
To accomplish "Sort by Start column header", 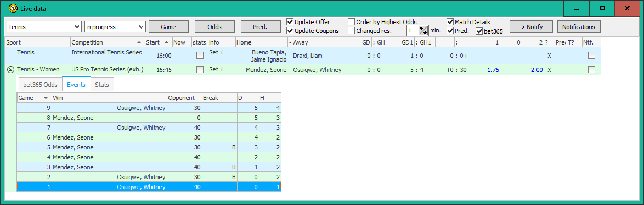I will click(x=159, y=42).
